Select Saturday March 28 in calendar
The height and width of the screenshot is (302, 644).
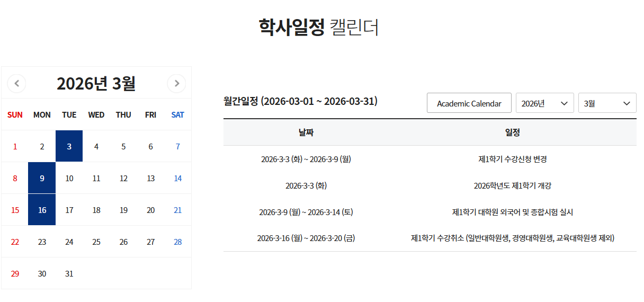[177, 242]
